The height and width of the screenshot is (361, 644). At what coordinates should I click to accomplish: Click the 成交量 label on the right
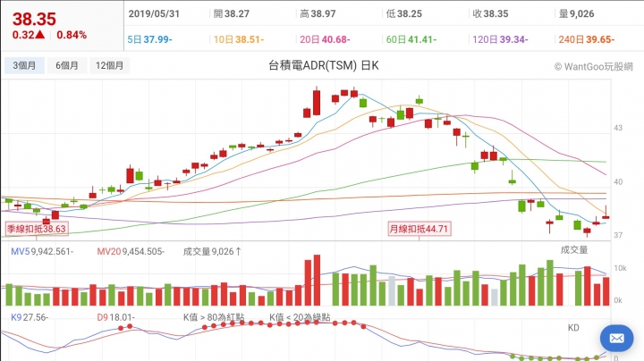pyautogui.click(x=573, y=250)
